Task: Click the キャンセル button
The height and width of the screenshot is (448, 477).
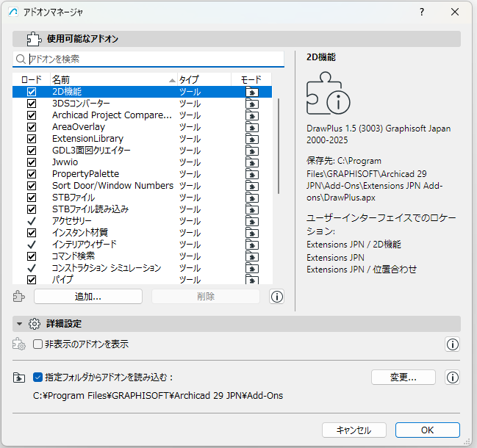Action: 354,430
